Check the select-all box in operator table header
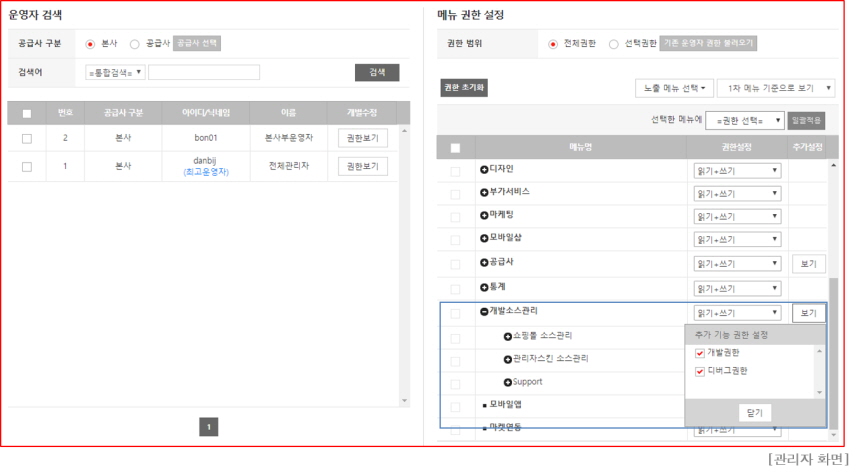 pyautogui.click(x=27, y=114)
